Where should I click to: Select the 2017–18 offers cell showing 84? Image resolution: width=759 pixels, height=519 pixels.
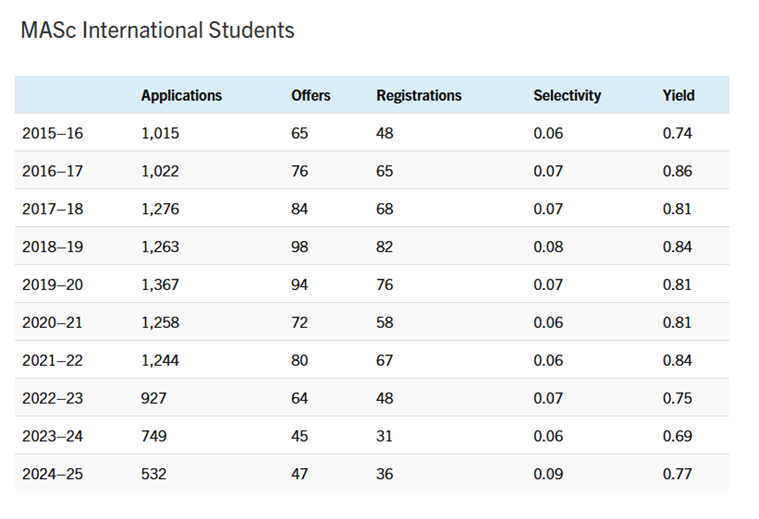click(x=300, y=209)
